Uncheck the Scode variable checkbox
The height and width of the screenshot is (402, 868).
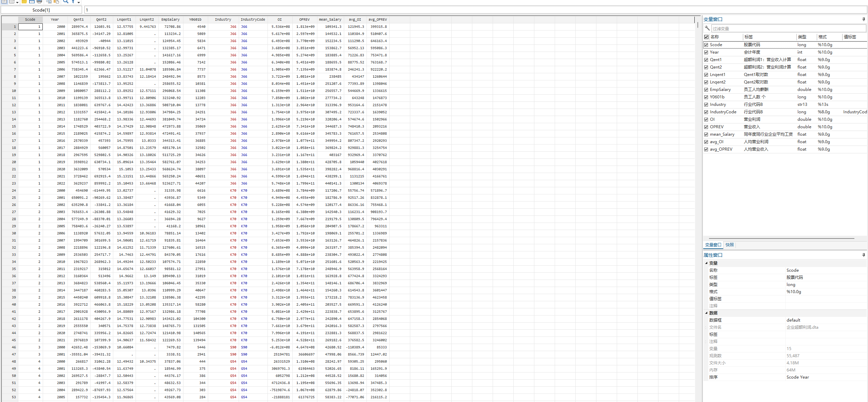tap(706, 45)
